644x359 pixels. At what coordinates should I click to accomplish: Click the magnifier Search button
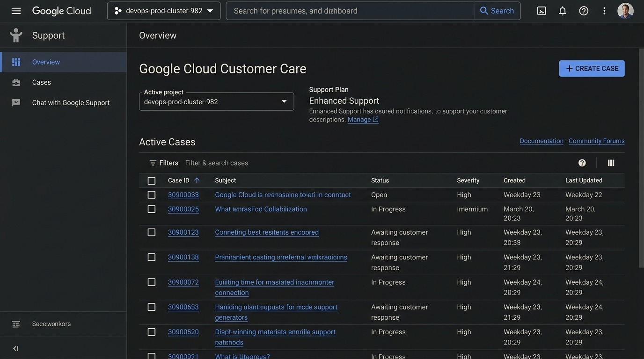[x=497, y=11]
